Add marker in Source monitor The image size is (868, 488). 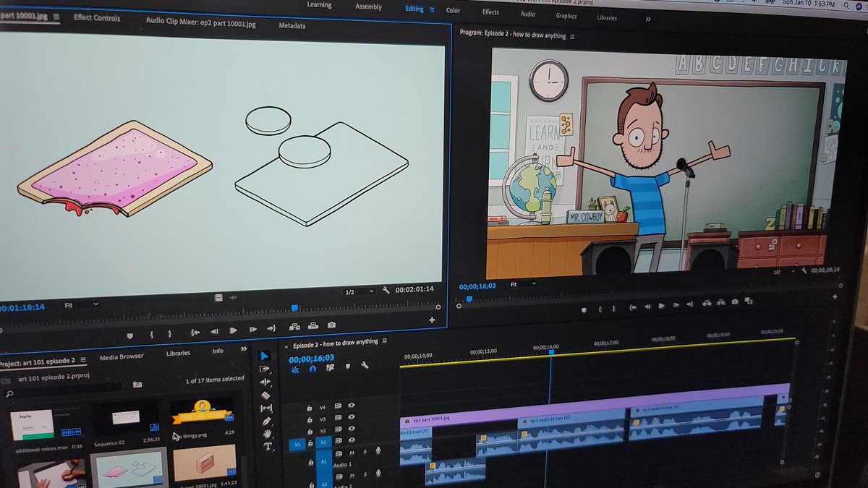[x=130, y=335]
